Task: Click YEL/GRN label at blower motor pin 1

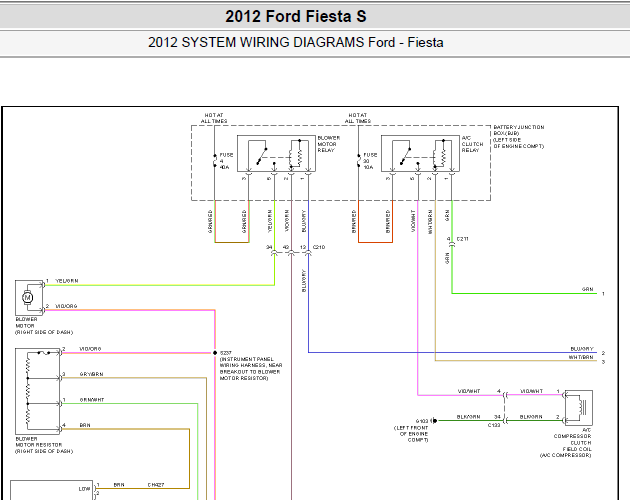Action: point(67,281)
